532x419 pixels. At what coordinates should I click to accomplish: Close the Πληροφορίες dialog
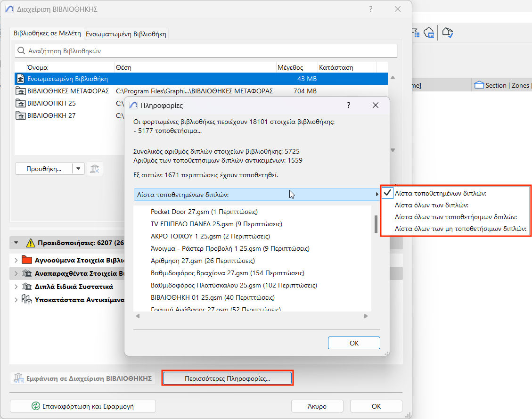tap(375, 105)
